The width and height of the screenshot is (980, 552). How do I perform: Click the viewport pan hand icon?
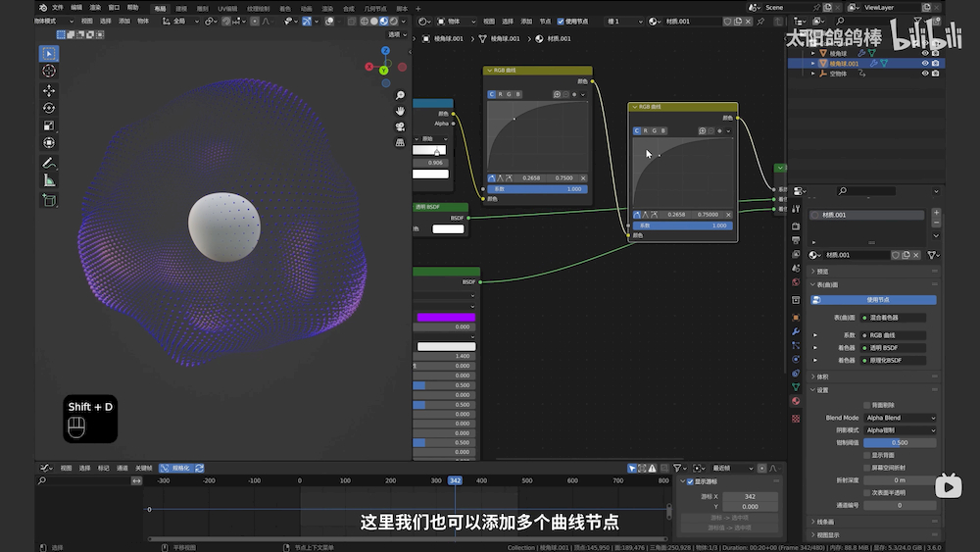(x=400, y=111)
